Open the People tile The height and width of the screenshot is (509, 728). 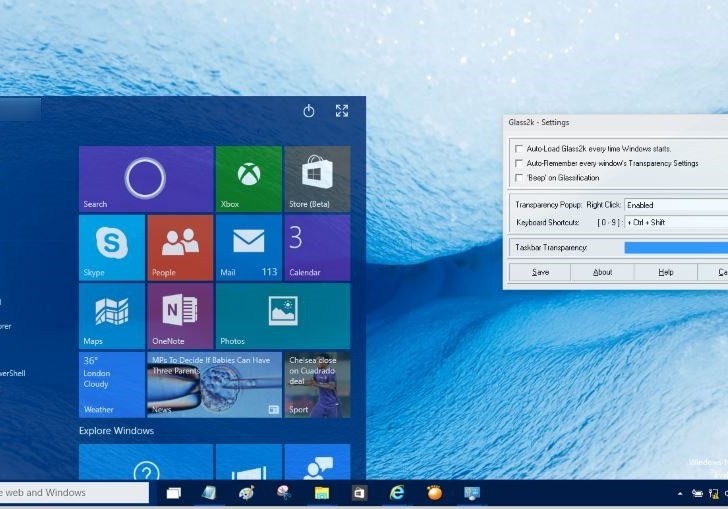[180, 247]
